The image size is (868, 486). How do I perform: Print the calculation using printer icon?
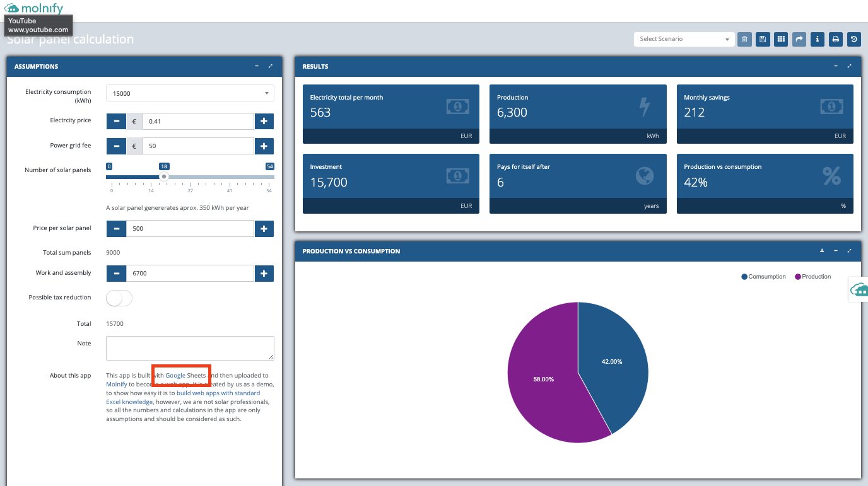(835, 39)
